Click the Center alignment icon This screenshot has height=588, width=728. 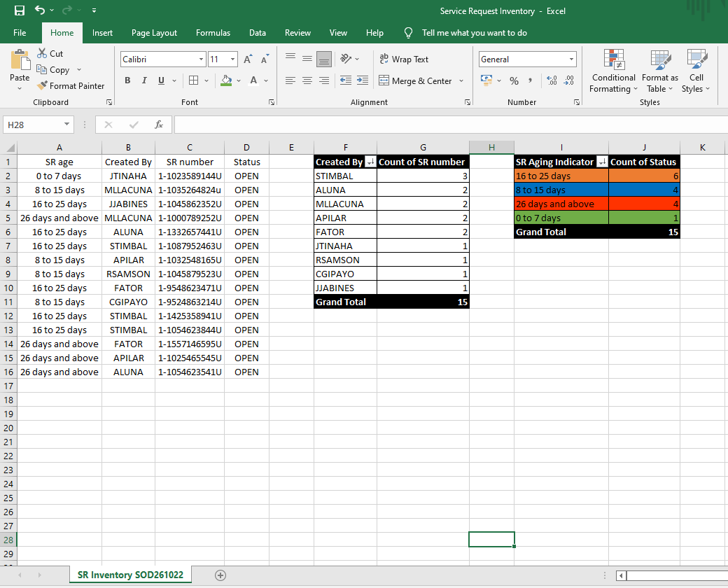tap(307, 80)
